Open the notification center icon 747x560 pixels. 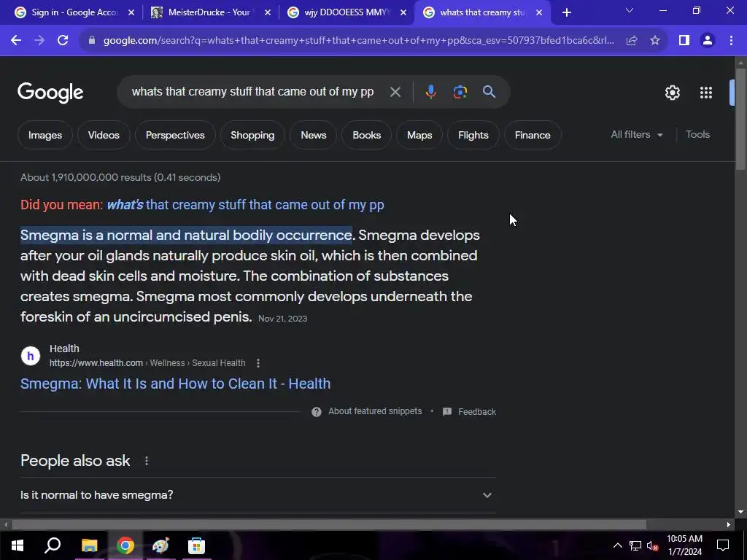pos(723,545)
